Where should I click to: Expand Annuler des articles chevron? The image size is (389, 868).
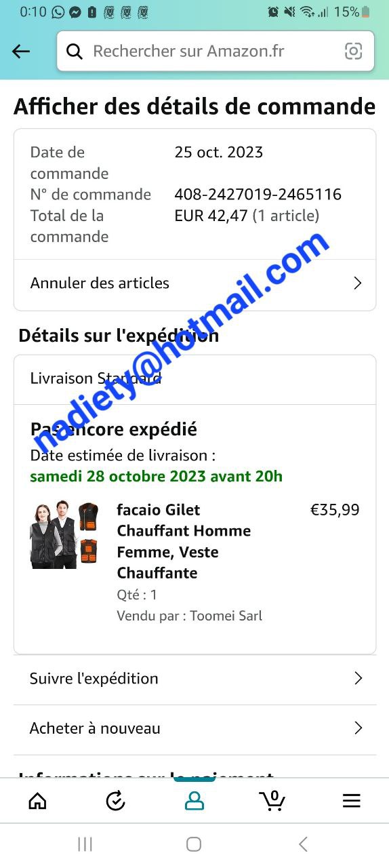coord(358,283)
